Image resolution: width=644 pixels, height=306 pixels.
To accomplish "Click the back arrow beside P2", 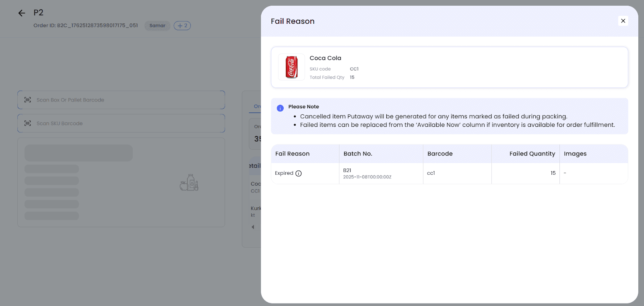I will (22, 13).
